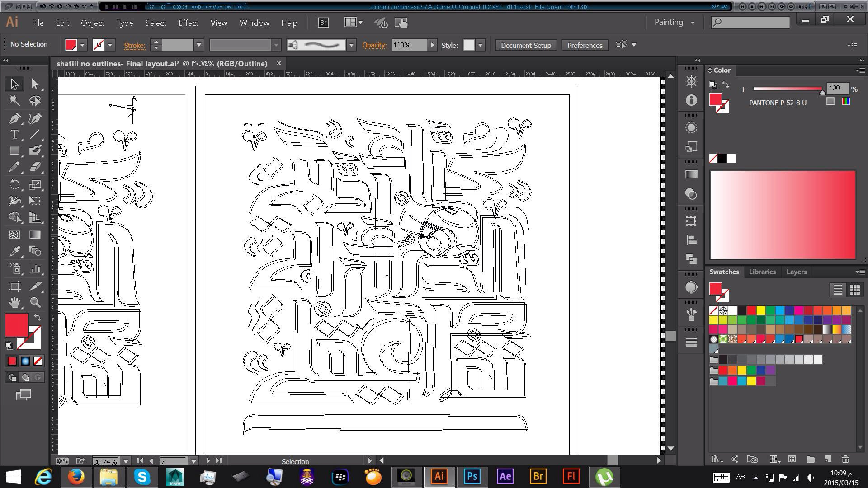The height and width of the screenshot is (488, 868).
Task: Select the Selection tool arrow
Action: click(14, 84)
